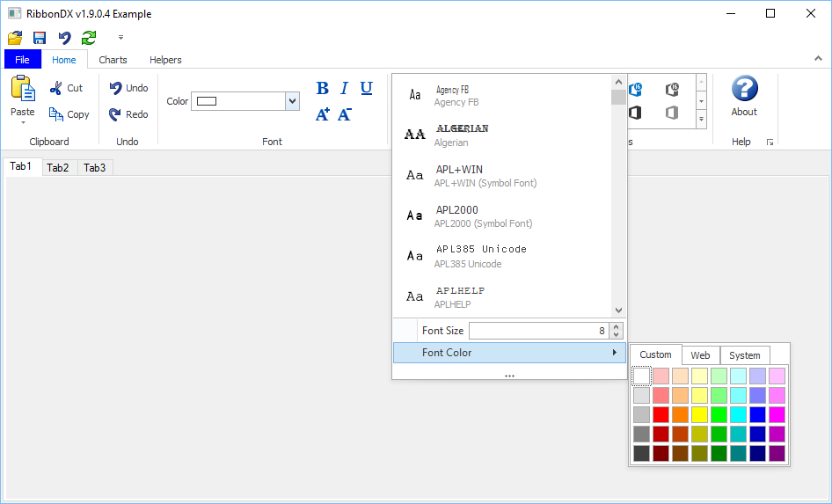Click the Paste clipboard icon
This screenshot has height=504, width=832.
(23, 89)
